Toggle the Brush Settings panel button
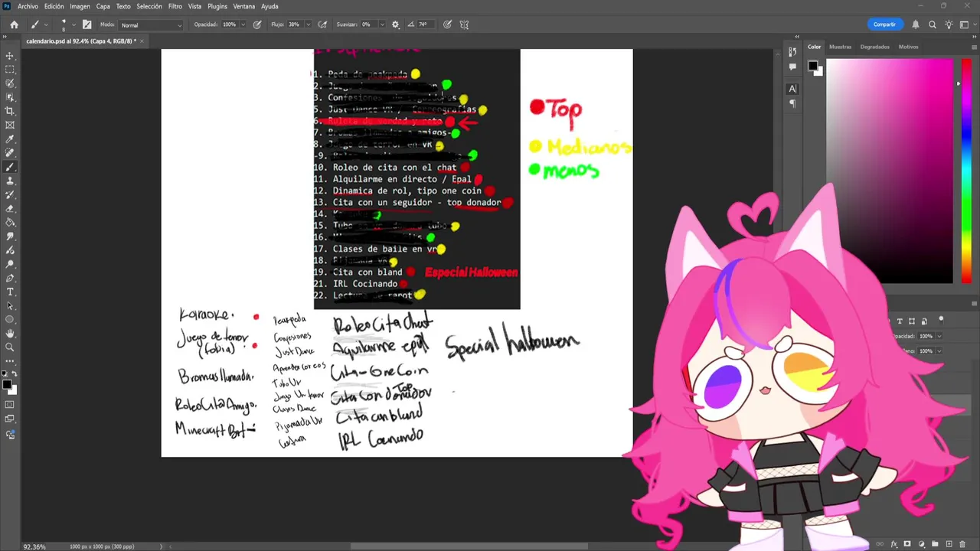This screenshot has height=551, width=980. [x=87, y=24]
